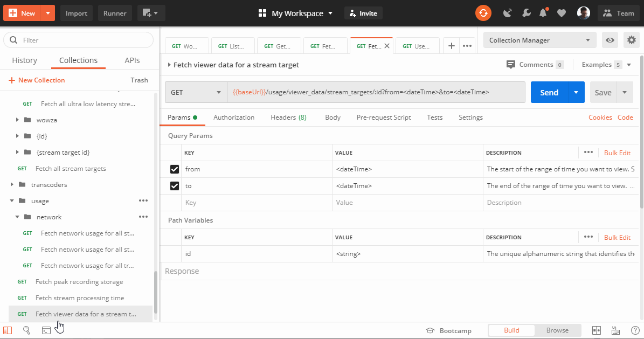The width and height of the screenshot is (644, 339).
Task: View notifications via the bell icon
Action: click(543, 12)
